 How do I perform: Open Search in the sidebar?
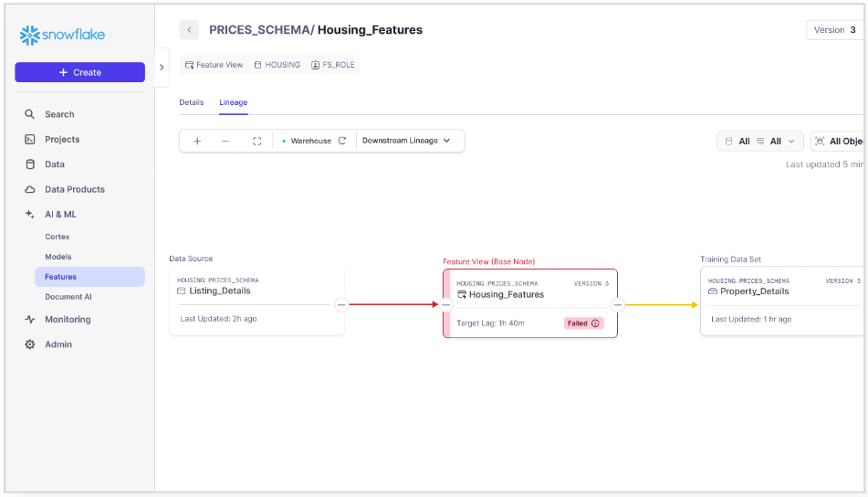(59, 114)
